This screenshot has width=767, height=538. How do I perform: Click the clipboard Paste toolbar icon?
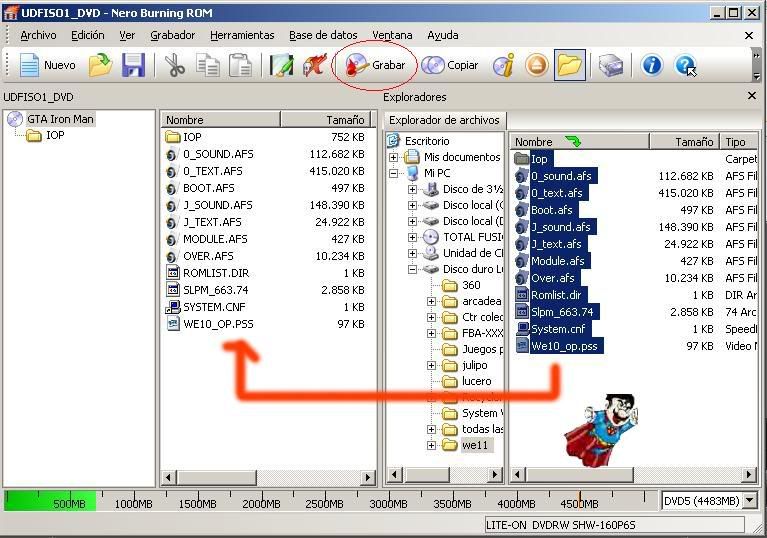coord(240,65)
